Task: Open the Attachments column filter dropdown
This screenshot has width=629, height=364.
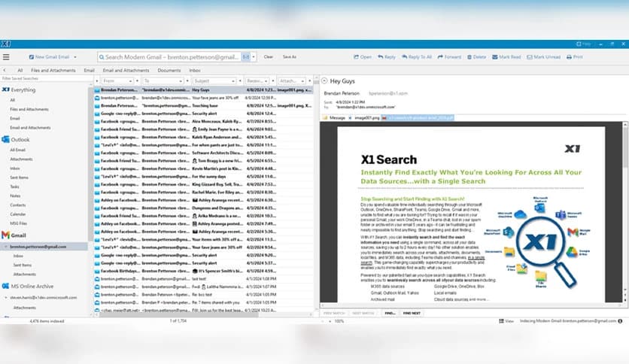Action: (303, 81)
